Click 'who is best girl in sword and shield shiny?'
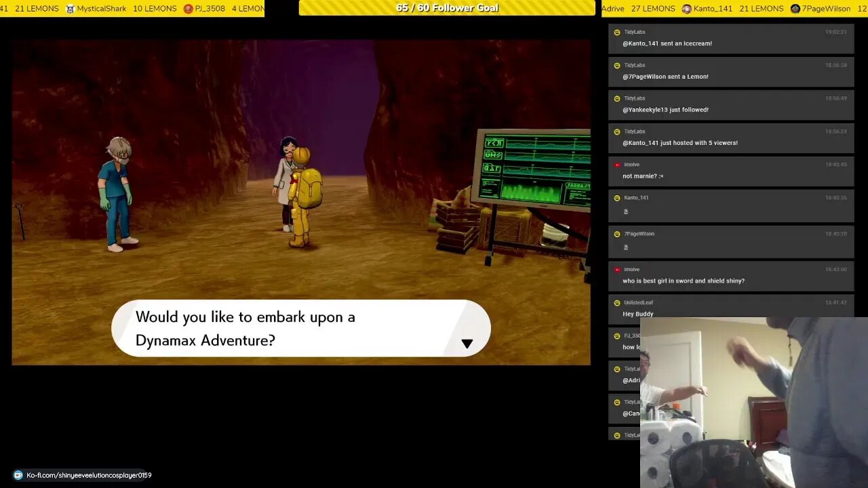 (684, 281)
